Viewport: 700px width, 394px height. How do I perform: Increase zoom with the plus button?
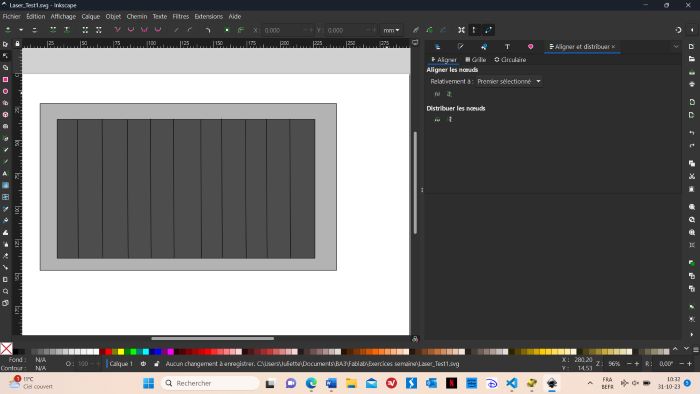(x=637, y=364)
